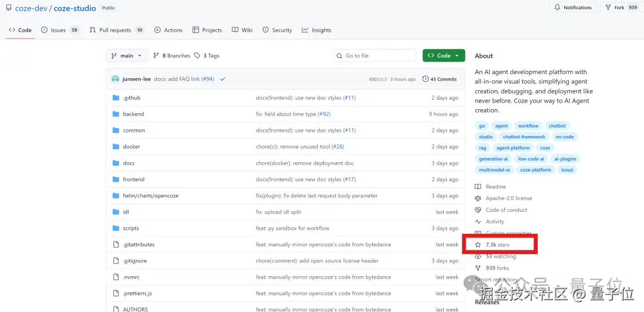View 3 Tags link

pyautogui.click(x=207, y=55)
